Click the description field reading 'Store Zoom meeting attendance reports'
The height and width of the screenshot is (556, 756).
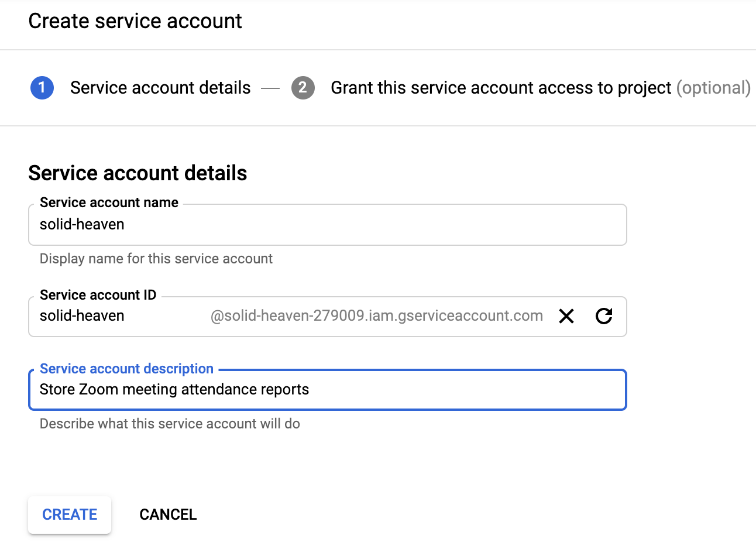click(x=327, y=390)
